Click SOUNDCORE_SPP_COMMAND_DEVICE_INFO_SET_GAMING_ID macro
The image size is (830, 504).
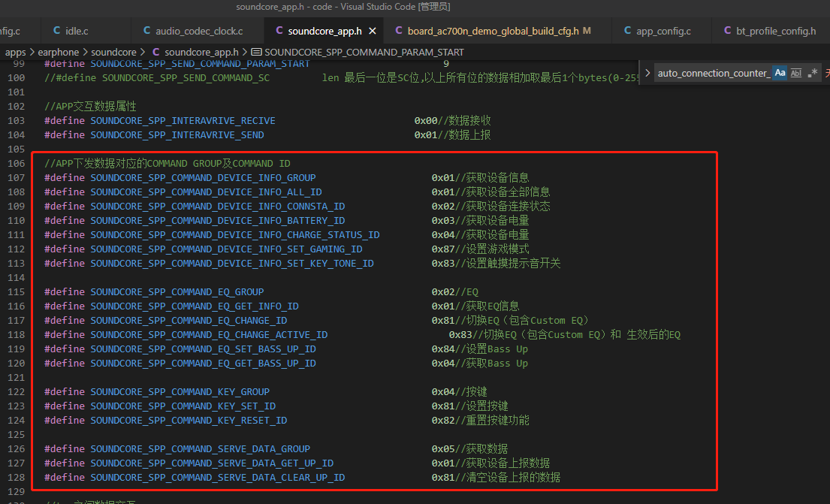click(x=226, y=249)
